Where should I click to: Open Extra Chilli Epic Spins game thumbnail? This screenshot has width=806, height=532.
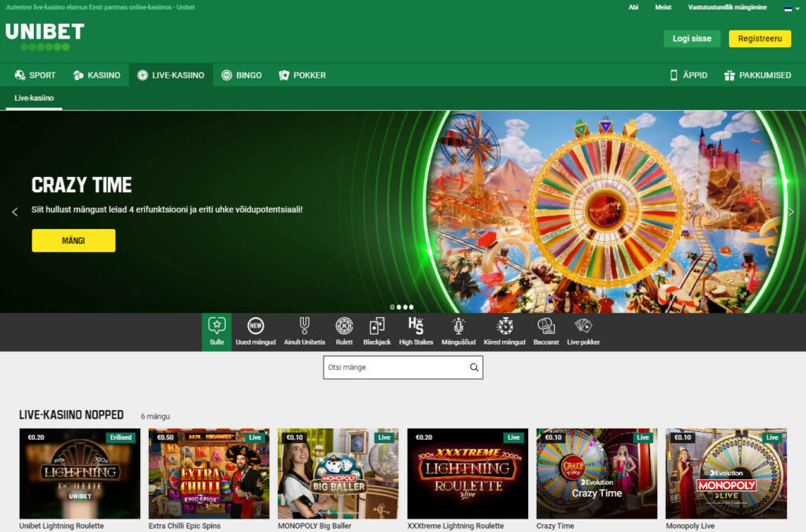[x=209, y=474]
